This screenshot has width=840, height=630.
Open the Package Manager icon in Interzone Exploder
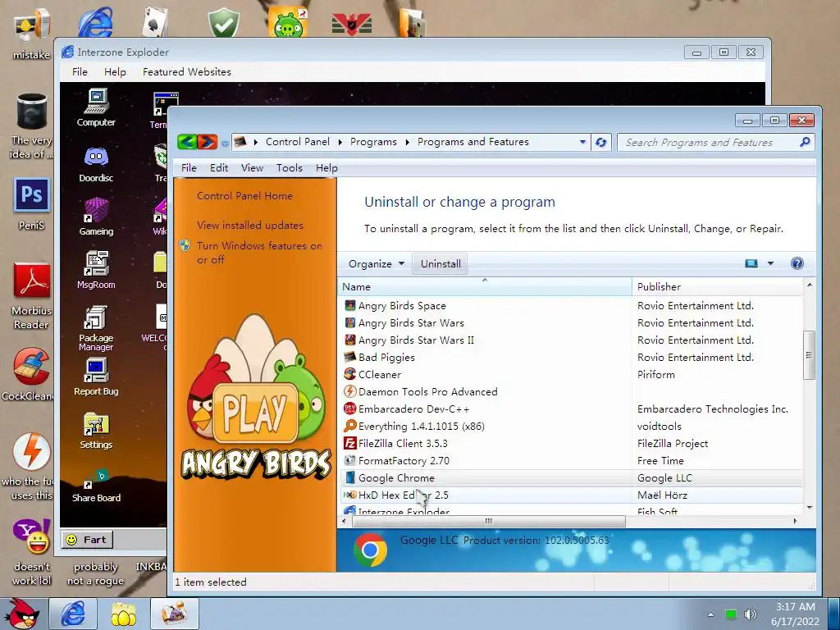(97, 328)
